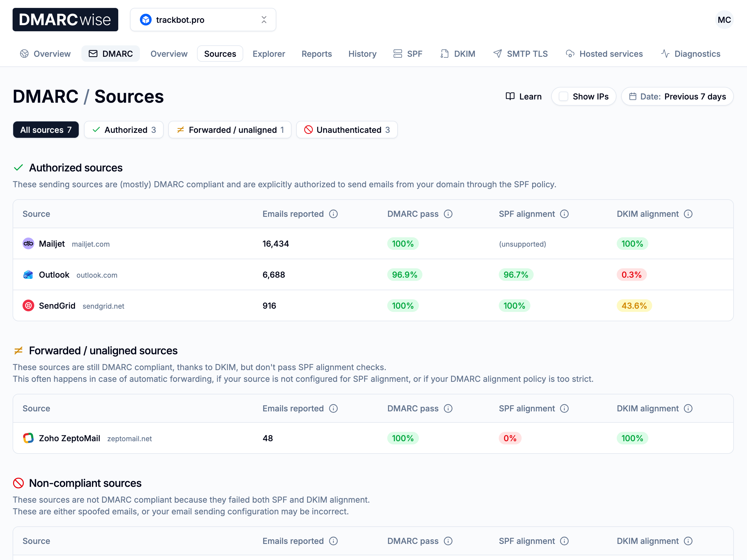This screenshot has width=747, height=560.
Task: Click Outlook's 96.7% SPF alignment badge
Action: coord(516,275)
